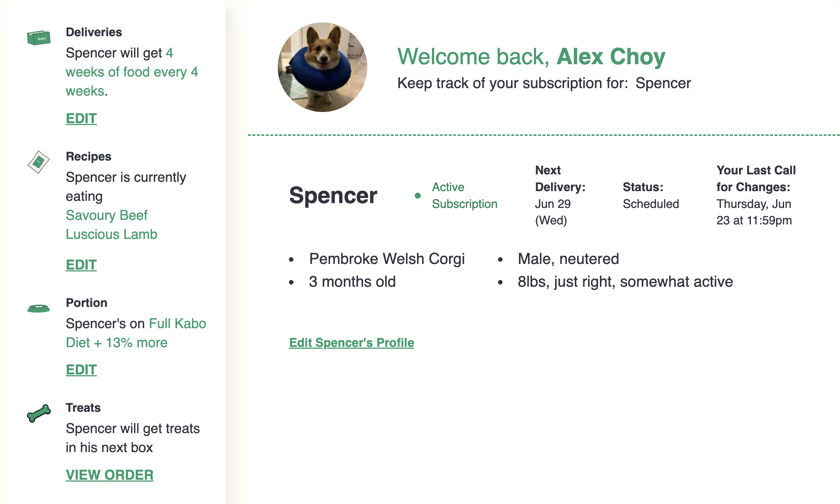Screen dimensions: 840x504
Task: Edit the Deliveries frequency settings
Action: pos(81,118)
